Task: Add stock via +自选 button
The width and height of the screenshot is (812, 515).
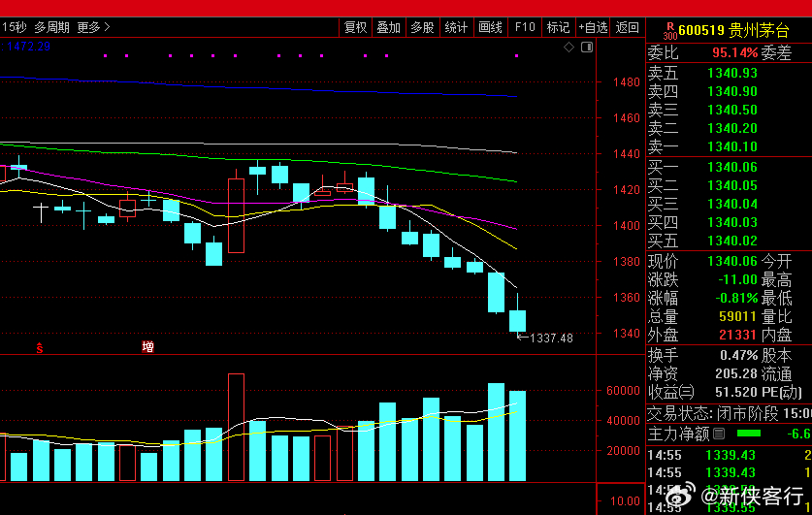Action: coord(593,27)
